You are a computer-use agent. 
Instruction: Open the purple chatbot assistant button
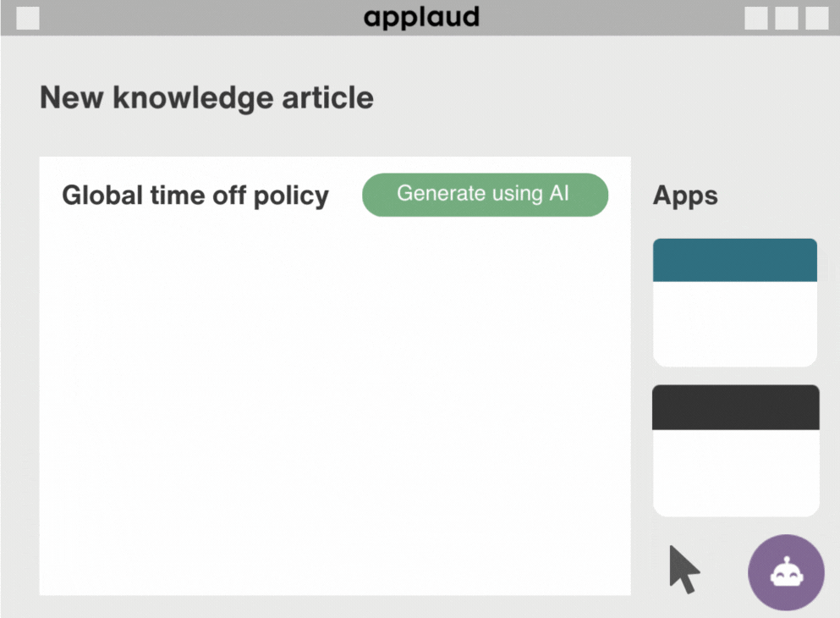[786, 572]
